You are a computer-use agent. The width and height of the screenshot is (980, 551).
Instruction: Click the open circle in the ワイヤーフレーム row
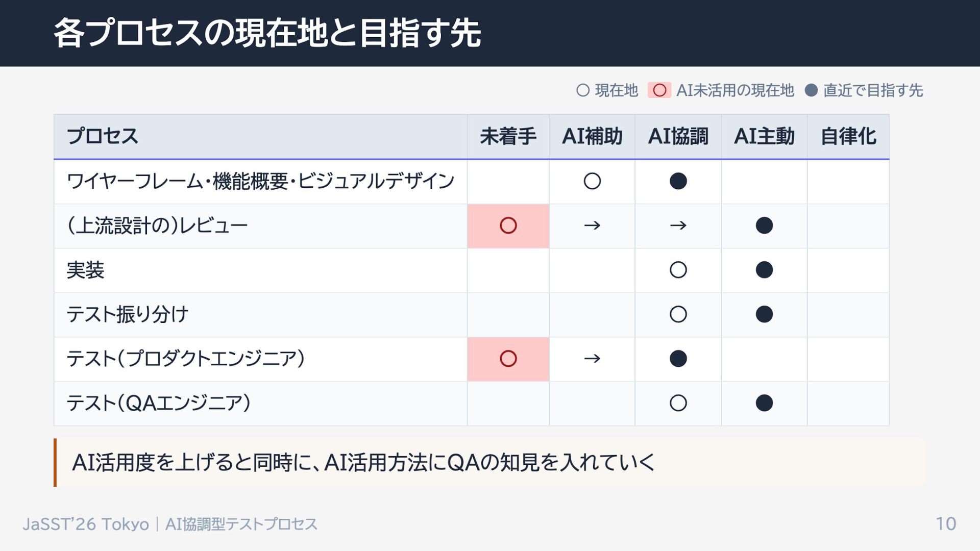tap(592, 181)
